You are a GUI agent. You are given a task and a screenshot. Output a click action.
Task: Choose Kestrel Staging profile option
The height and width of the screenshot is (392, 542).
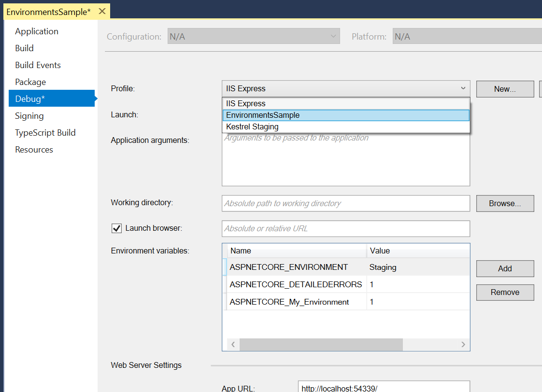tap(346, 127)
